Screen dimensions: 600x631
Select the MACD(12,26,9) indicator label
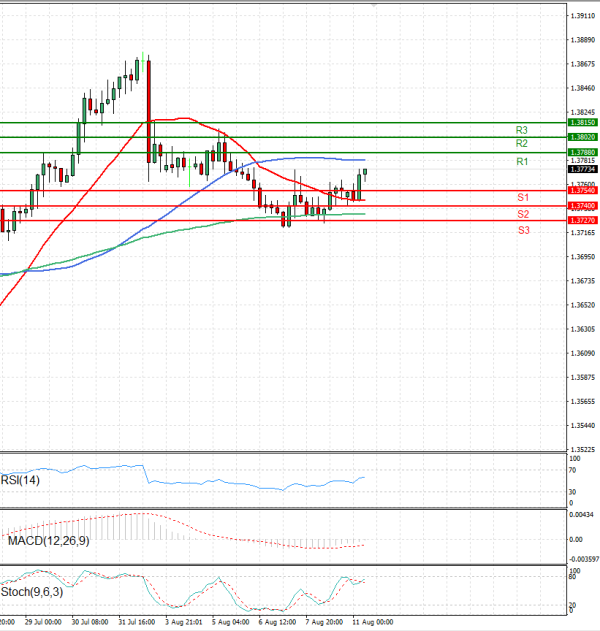(48, 540)
